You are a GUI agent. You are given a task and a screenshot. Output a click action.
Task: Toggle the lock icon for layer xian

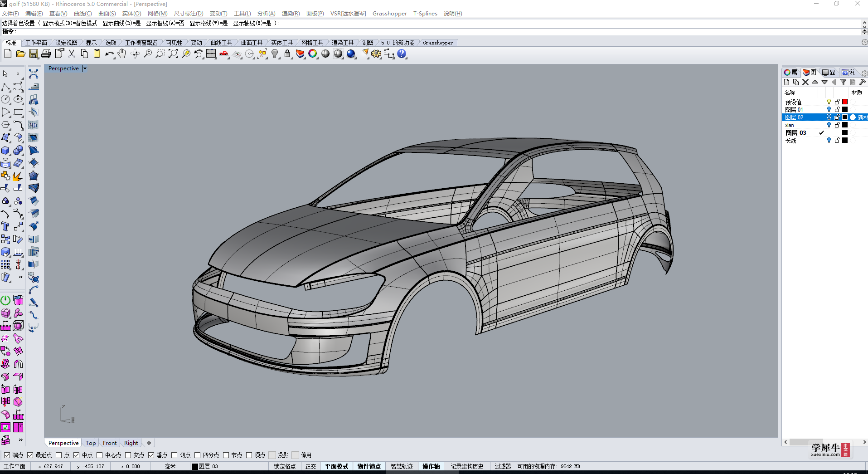(x=837, y=125)
